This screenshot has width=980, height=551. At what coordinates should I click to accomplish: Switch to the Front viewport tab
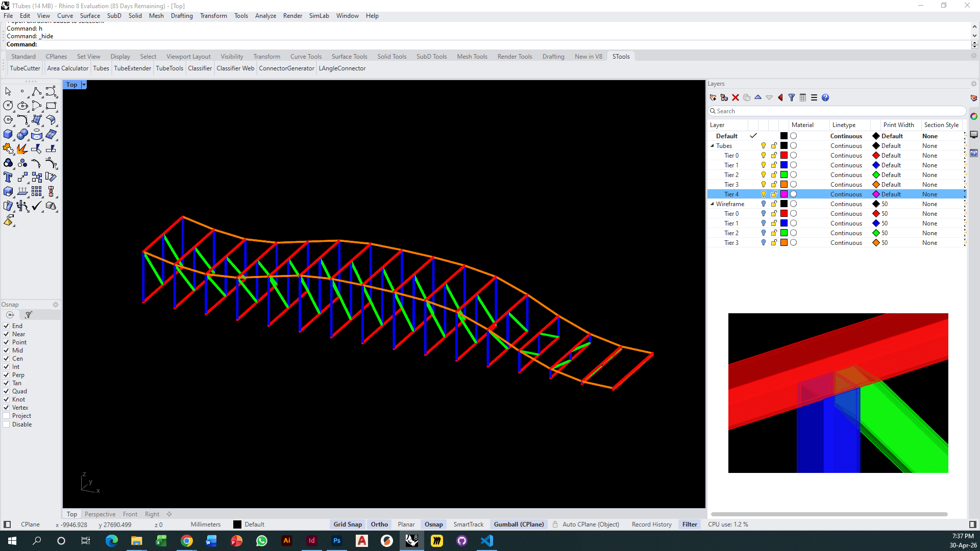(x=130, y=514)
